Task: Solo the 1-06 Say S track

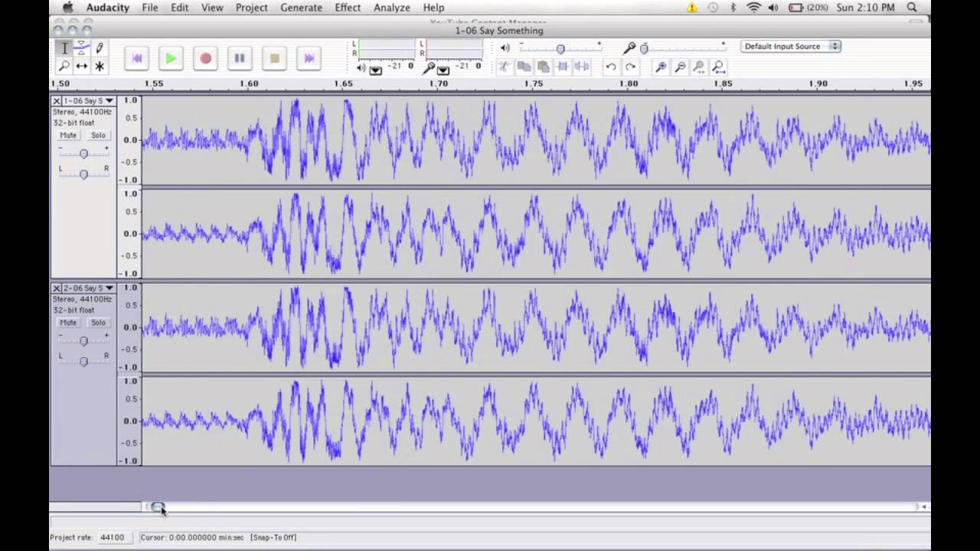Action: coord(98,135)
